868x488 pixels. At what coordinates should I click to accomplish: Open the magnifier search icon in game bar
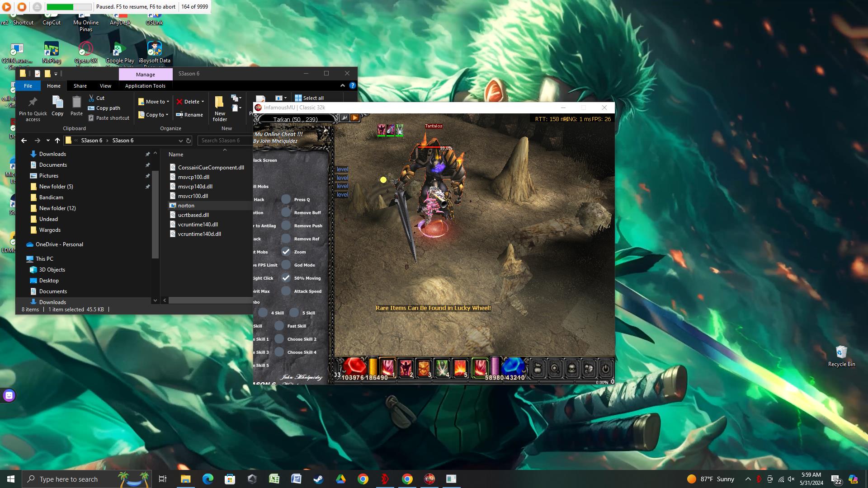555,369
